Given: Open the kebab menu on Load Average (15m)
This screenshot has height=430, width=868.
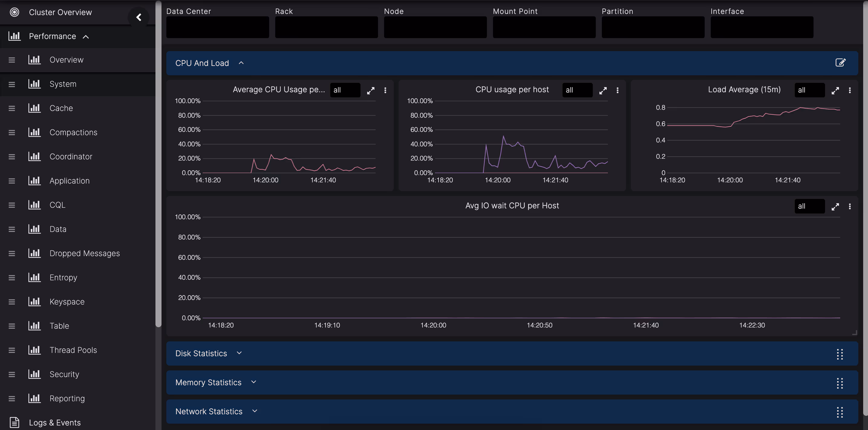Looking at the screenshot, I should coord(850,90).
